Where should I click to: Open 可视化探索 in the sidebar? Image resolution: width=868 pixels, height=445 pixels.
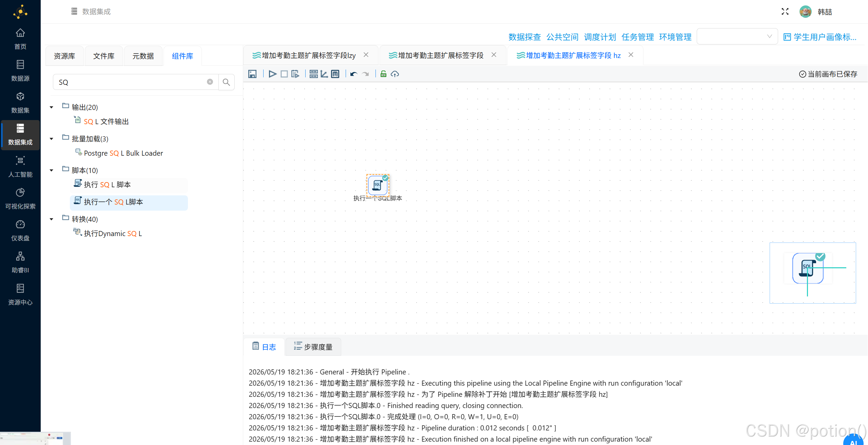20,199
